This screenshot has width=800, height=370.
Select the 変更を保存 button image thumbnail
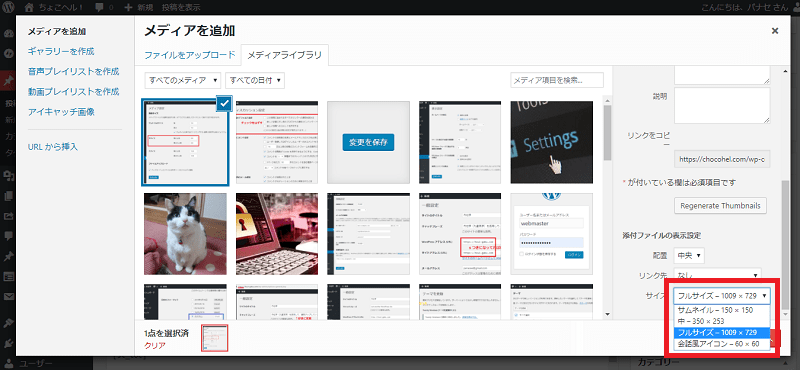368,142
